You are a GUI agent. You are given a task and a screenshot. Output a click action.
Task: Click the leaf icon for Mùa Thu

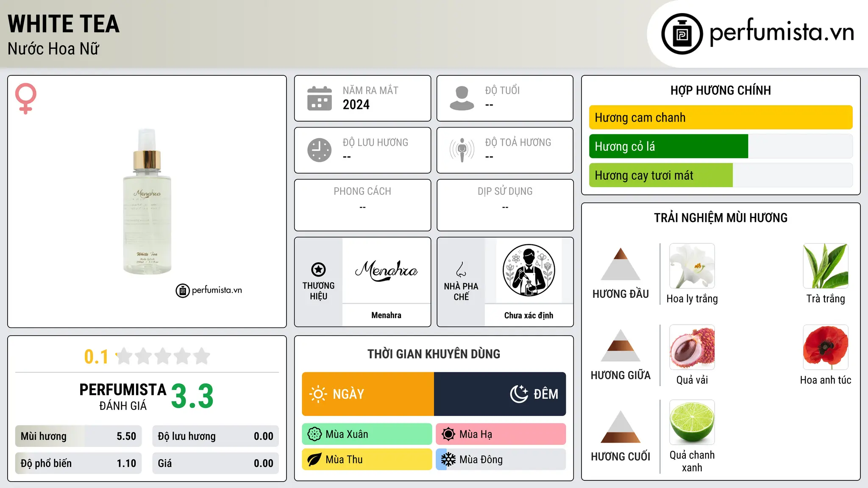[314, 460]
